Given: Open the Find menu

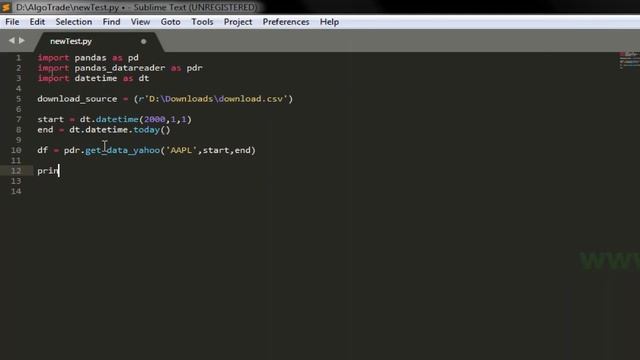Looking at the screenshot, I should (x=111, y=22).
